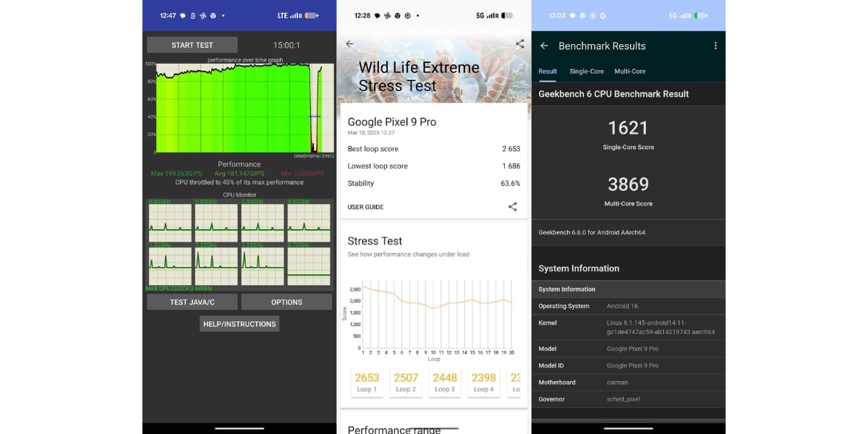Tap share icon beside USER GUIDE
This screenshot has height=434, width=868.
(512, 207)
